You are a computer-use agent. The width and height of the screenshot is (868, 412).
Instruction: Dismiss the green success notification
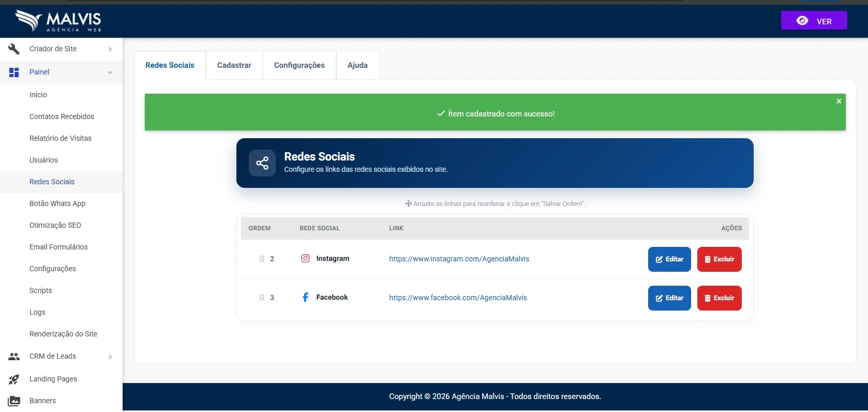839,101
